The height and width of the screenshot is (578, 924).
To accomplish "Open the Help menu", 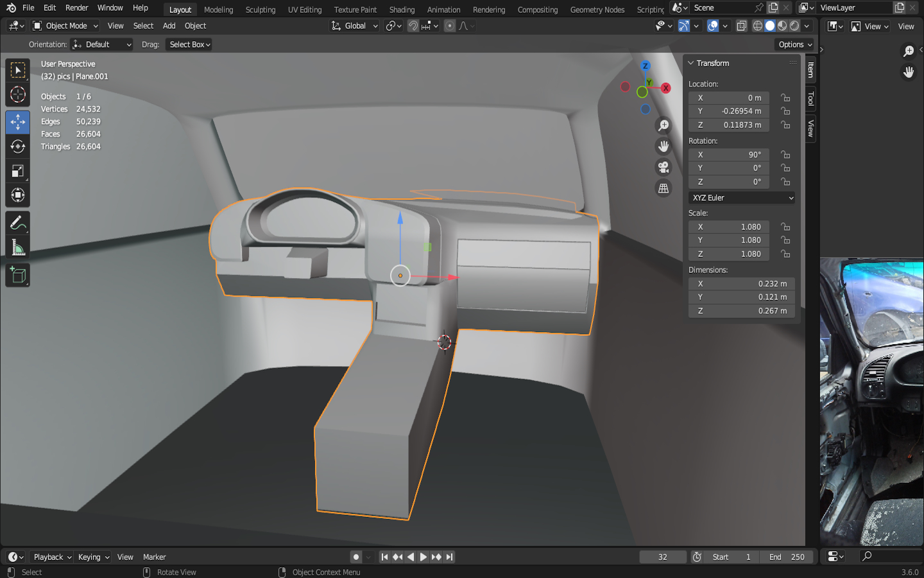I will point(141,8).
